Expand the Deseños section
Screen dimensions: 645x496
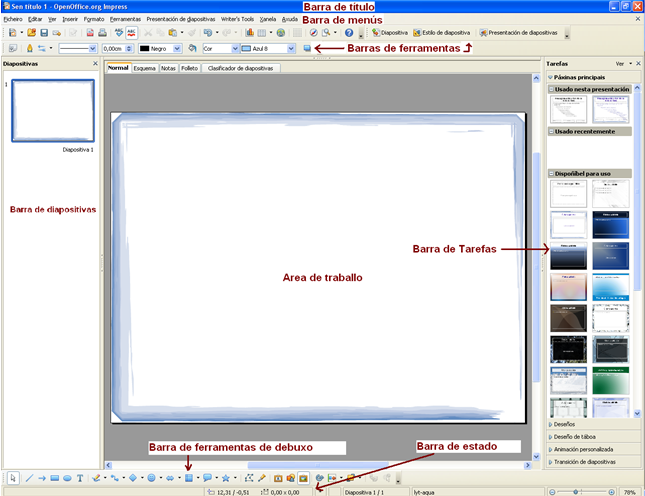click(550, 424)
